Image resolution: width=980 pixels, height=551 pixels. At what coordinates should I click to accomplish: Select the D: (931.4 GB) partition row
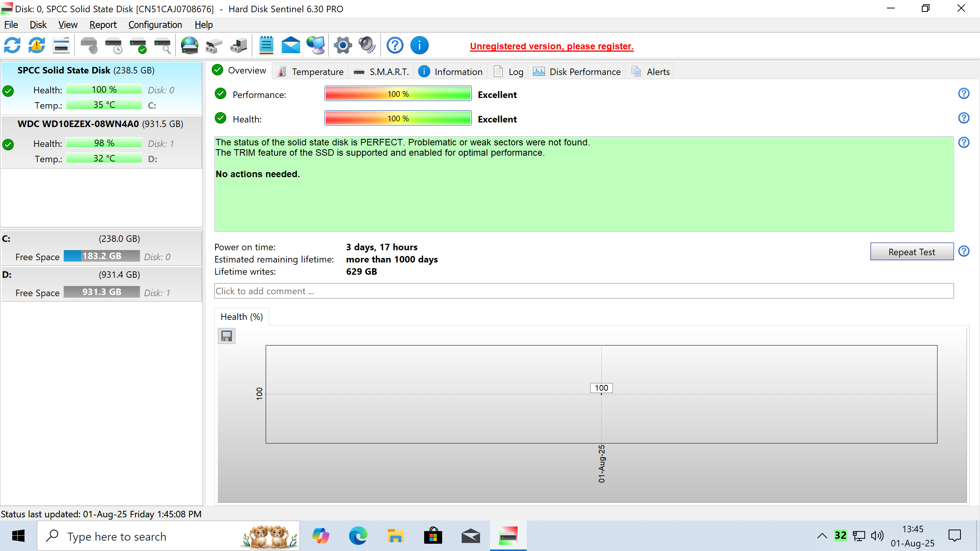click(x=101, y=284)
